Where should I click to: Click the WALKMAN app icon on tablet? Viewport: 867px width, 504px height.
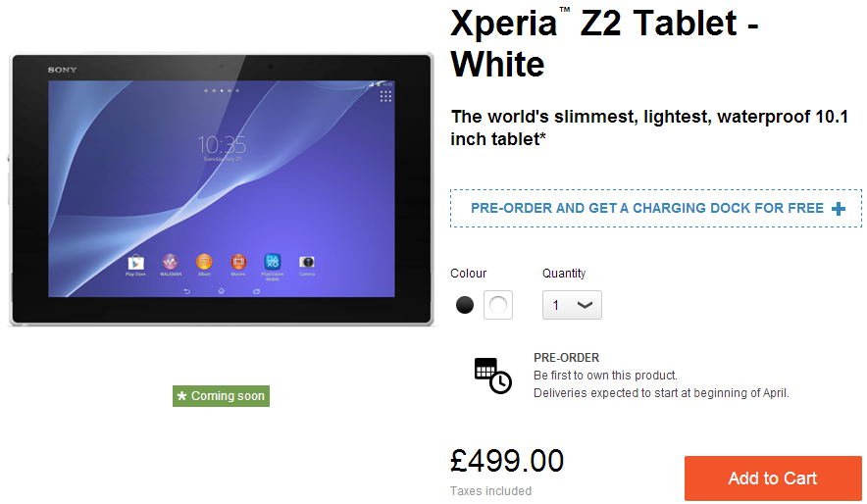click(x=171, y=262)
